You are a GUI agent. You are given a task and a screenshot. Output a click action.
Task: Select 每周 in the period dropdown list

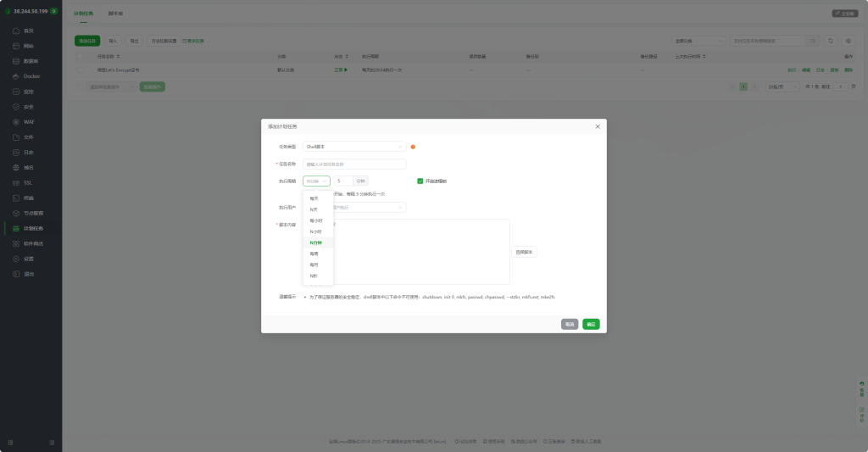click(318, 254)
